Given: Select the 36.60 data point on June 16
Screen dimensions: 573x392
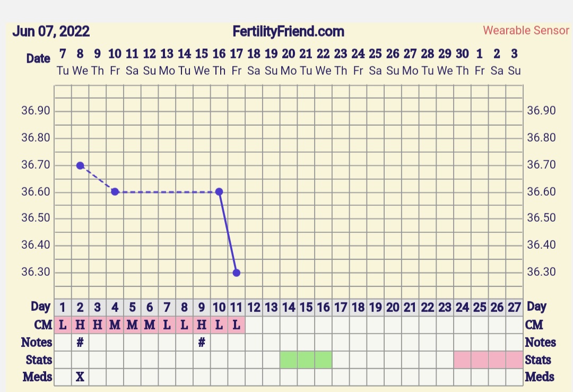Looking at the screenshot, I should [219, 191].
